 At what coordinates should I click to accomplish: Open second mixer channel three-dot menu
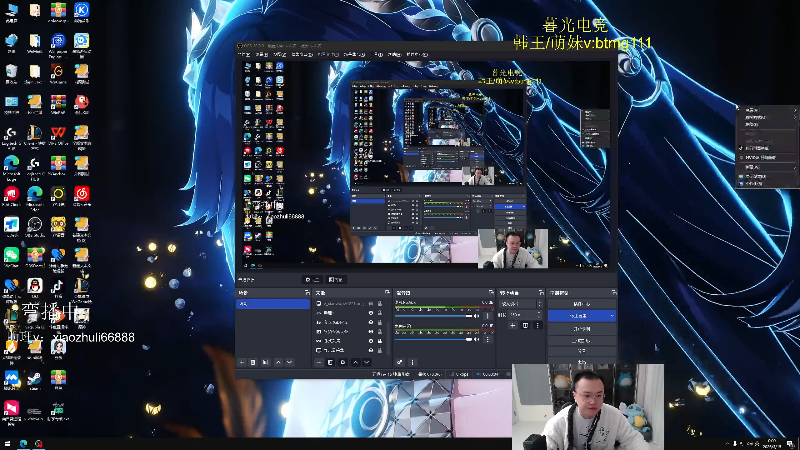click(487, 339)
